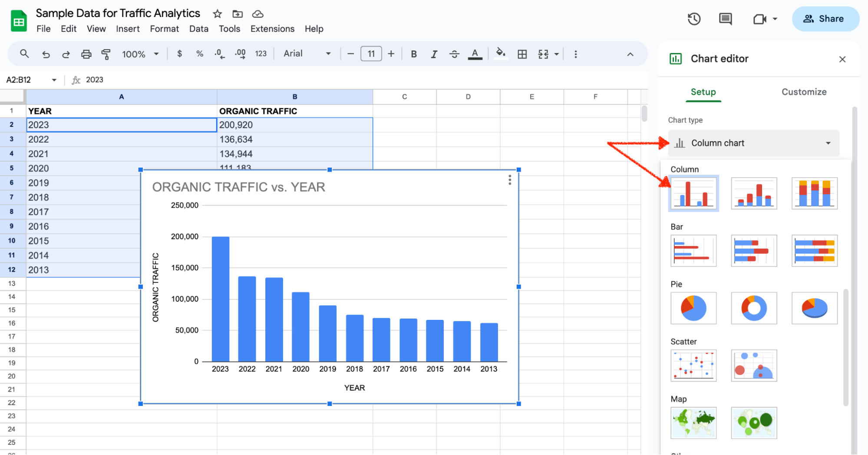The image size is (868, 455).
Task: Print the spreadsheet
Action: click(86, 54)
